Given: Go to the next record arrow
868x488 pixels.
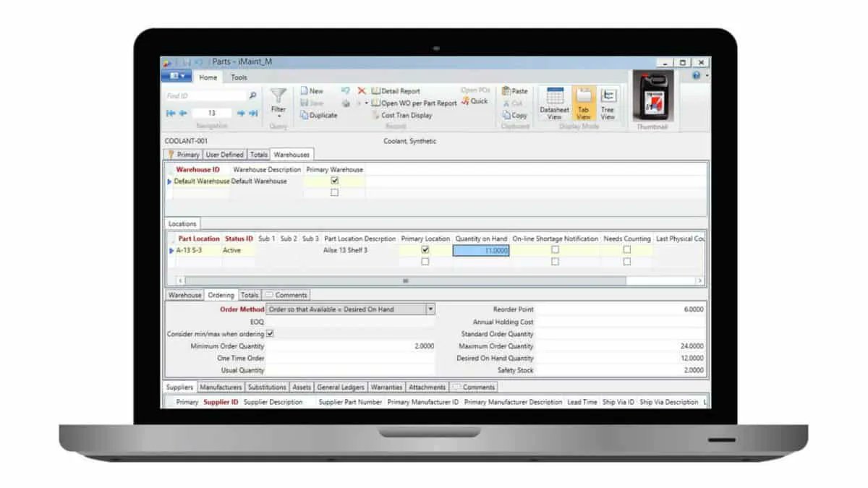Looking at the screenshot, I should pyautogui.click(x=241, y=113).
